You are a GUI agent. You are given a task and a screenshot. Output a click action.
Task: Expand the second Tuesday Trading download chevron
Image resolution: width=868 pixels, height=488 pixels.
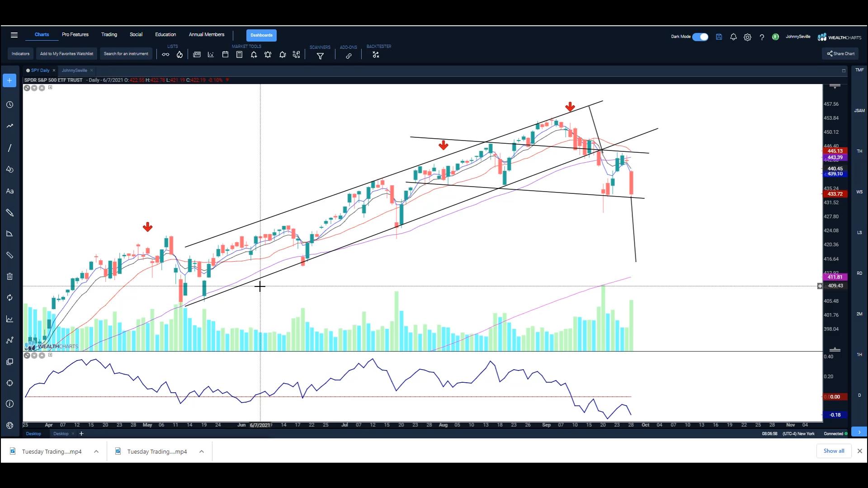pyautogui.click(x=202, y=451)
